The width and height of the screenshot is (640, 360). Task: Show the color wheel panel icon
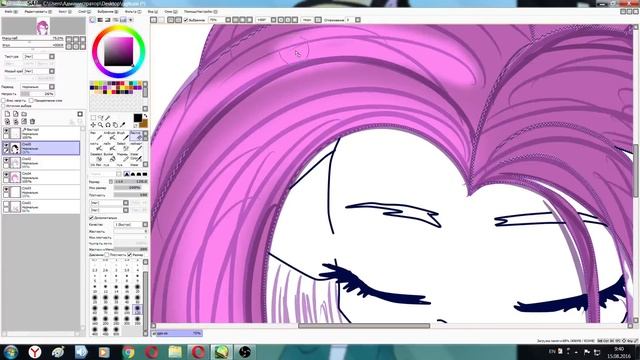tap(93, 20)
